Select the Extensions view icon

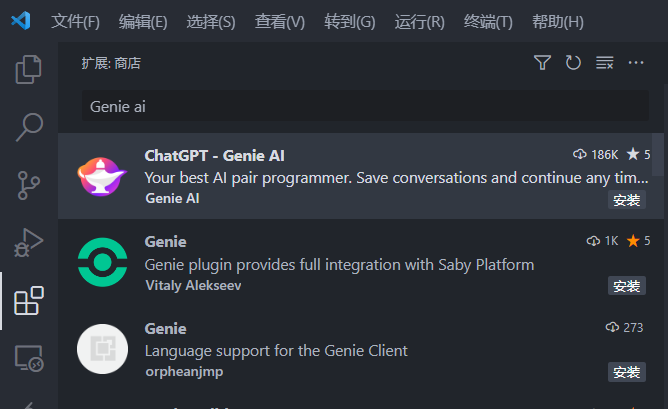(29, 301)
